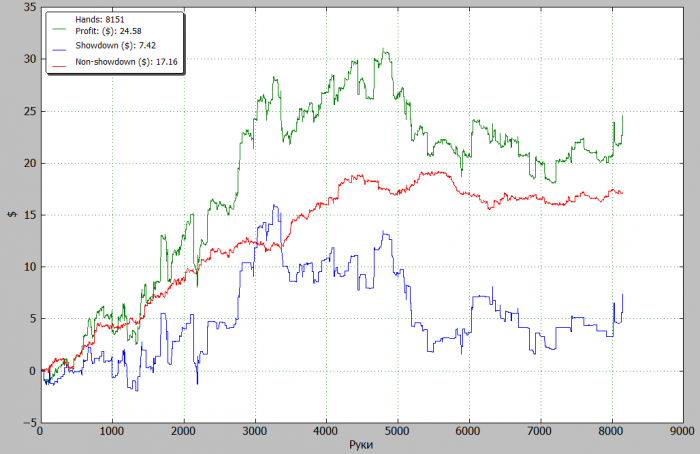Click the green profit line's peak near 4800 hands

coord(383,49)
